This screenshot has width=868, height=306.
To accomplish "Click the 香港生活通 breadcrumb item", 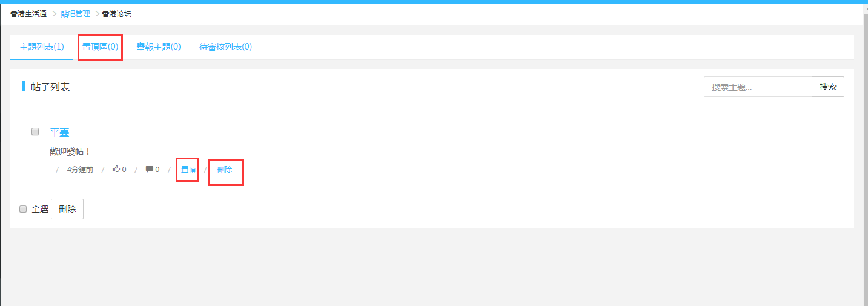I will pyautogui.click(x=28, y=13).
